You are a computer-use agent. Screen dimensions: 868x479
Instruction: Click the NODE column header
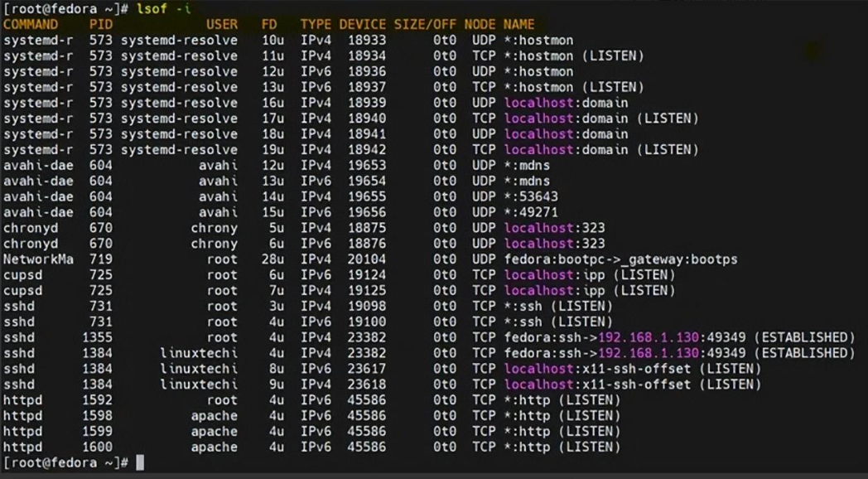tap(480, 24)
